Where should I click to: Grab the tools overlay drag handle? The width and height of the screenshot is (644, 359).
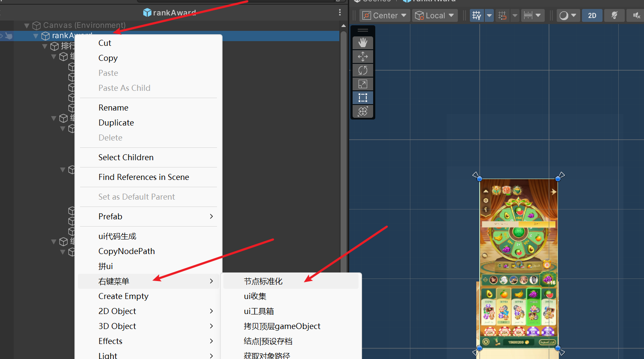click(363, 30)
